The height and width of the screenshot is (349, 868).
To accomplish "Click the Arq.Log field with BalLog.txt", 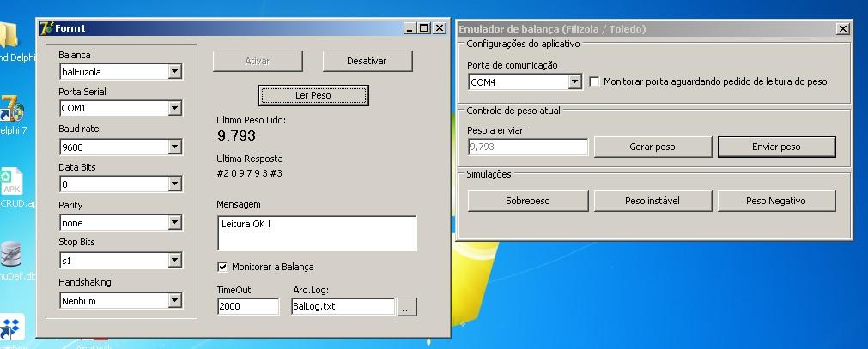I will (343, 306).
